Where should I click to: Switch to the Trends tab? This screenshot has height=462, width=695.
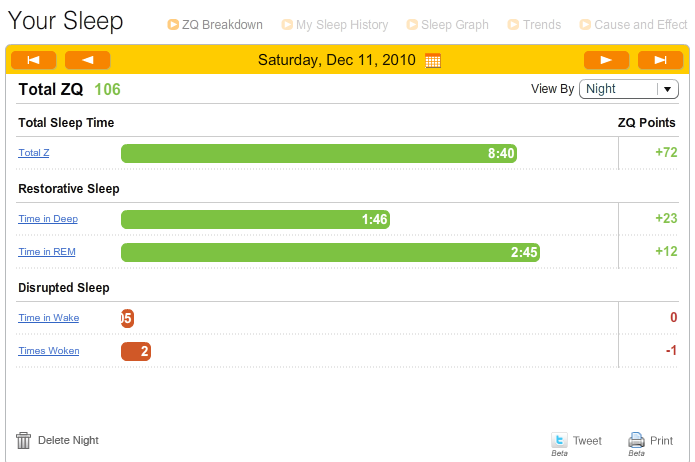point(535,25)
